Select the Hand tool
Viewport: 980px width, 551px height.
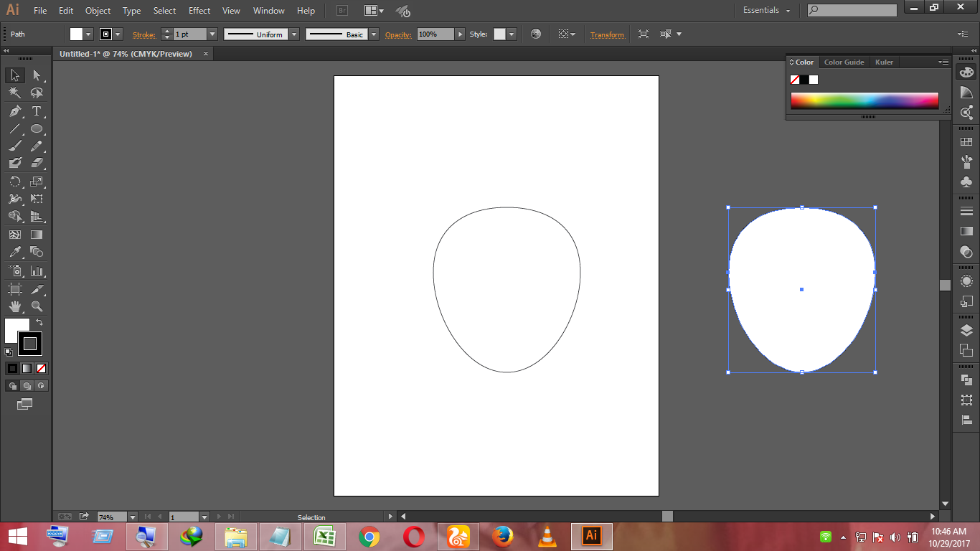14,306
